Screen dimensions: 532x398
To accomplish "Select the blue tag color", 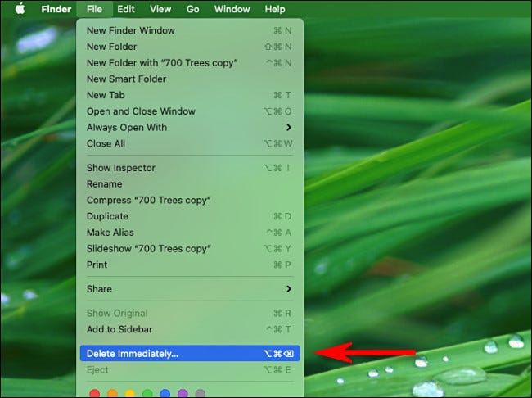I will [x=165, y=394].
